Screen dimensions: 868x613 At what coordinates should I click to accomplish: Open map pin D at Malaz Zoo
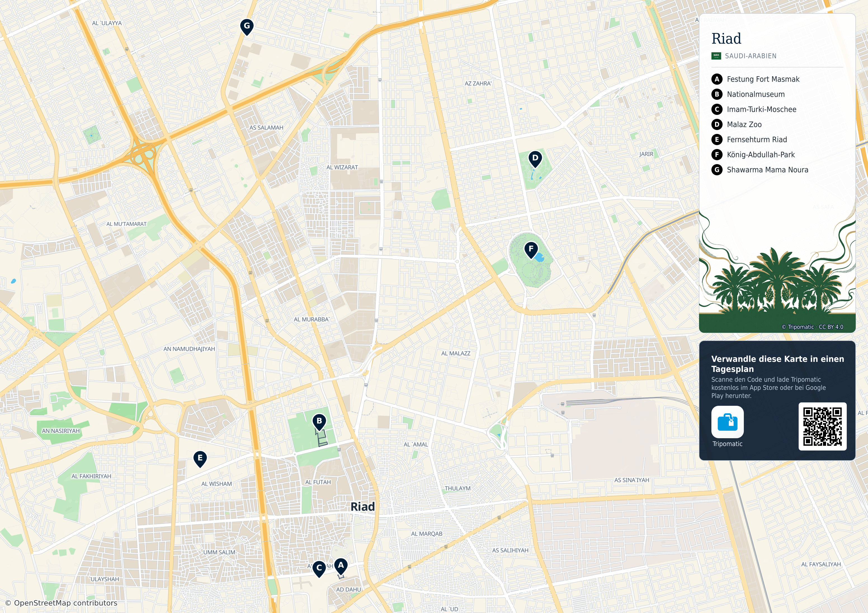point(535,159)
